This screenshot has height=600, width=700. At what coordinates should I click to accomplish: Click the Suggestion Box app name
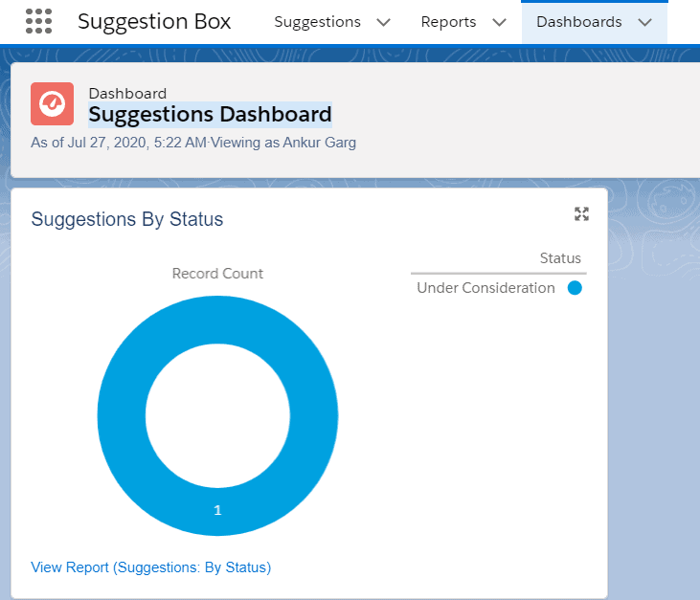(x=154, y=22)
